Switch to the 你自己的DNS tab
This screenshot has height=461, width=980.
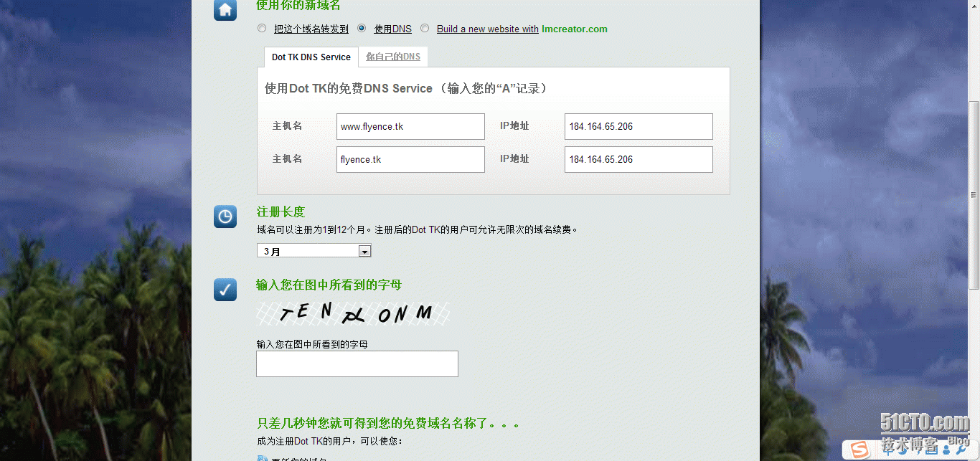click(392, 57)
